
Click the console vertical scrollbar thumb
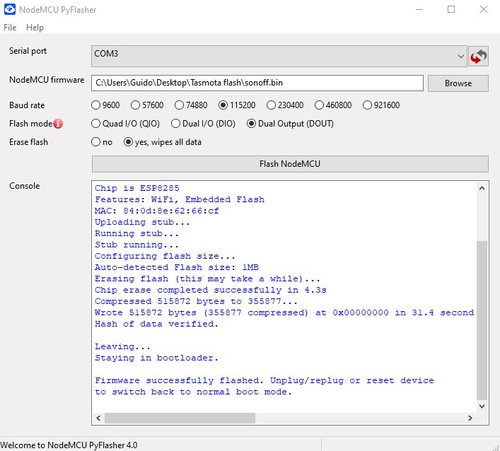[x=482, y=320]
